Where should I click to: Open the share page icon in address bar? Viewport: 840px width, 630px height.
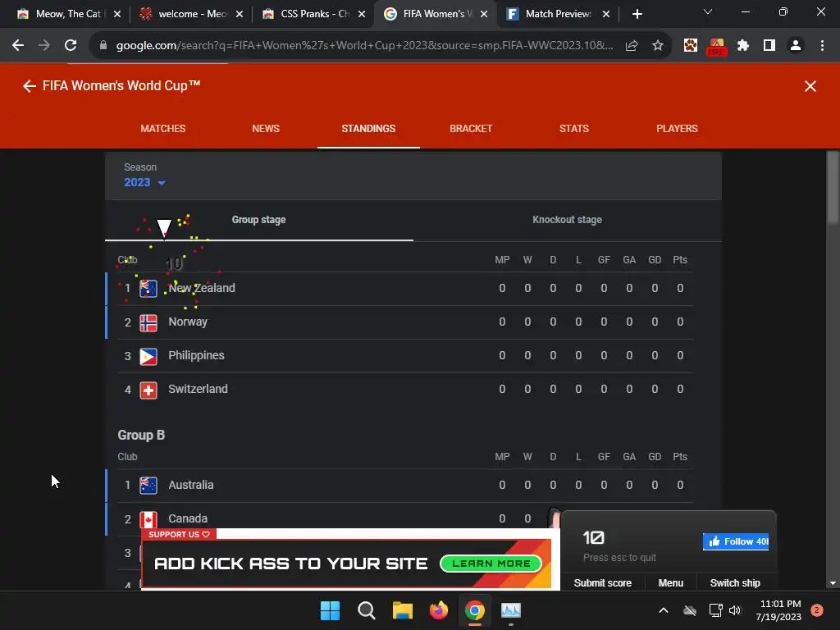pyautogui.click(x=632, y=46)
